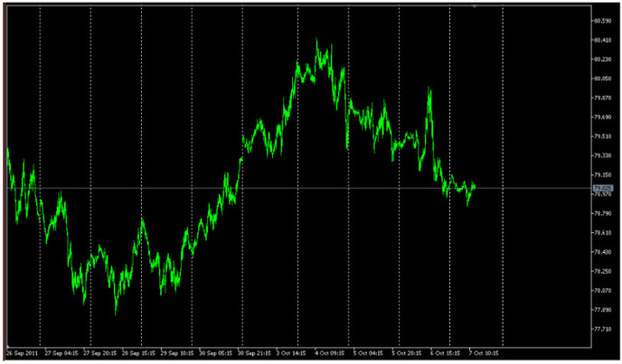
Task: Select the 79.330 price scale value
Action: (x=602, y=155)
